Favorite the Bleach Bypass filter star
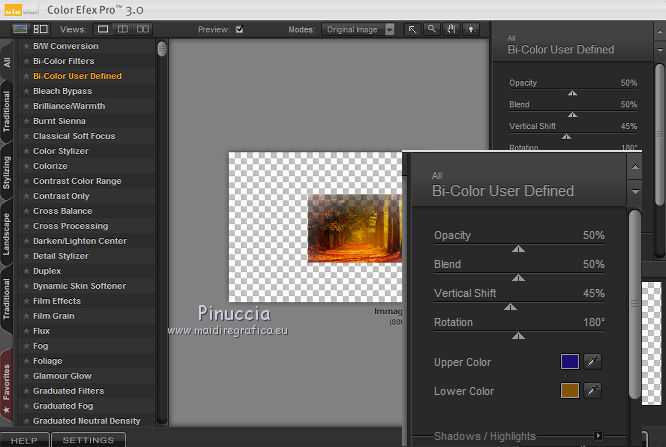Viewport: 666px width, 447px height. click(27, 91)
